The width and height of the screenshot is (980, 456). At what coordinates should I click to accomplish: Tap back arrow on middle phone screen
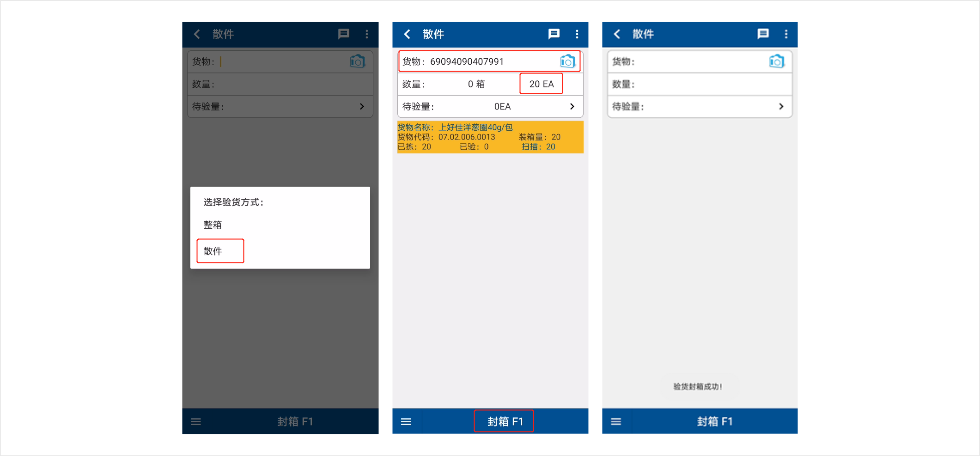click(x=407, y=34)
